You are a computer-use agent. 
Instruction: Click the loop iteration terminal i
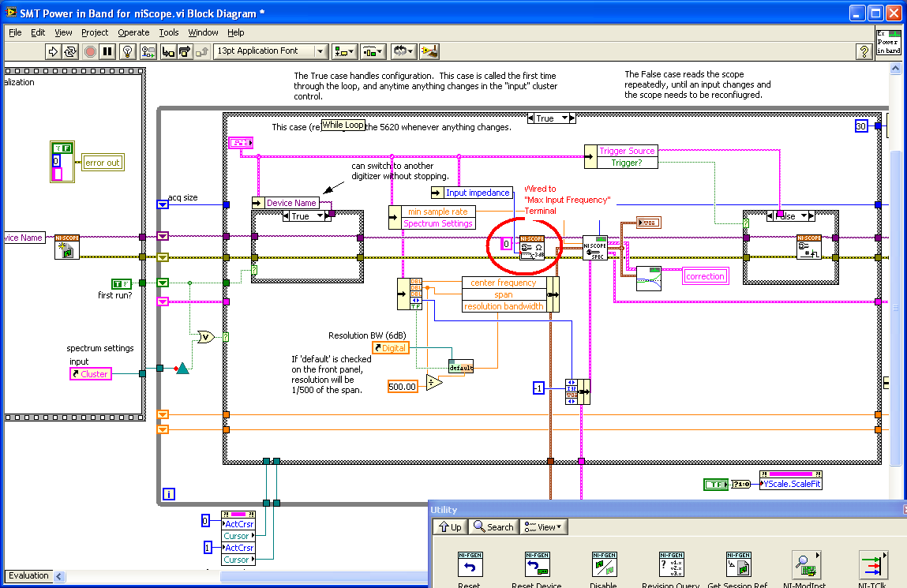(x=169, y=494)
